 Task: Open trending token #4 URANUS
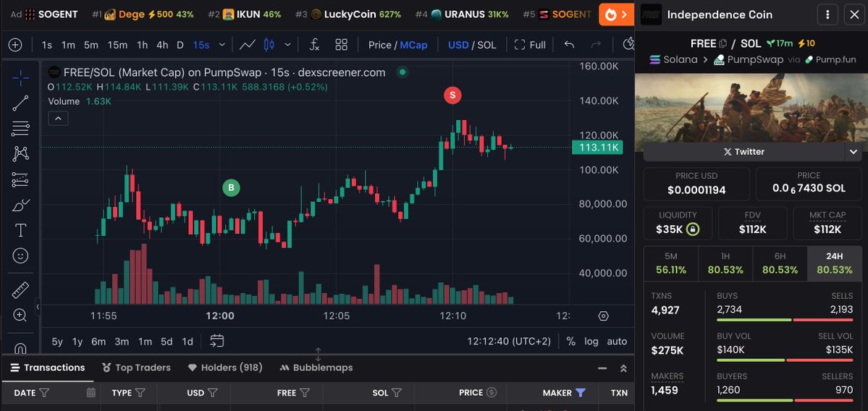pyautogui.click(x=462, y=14)
